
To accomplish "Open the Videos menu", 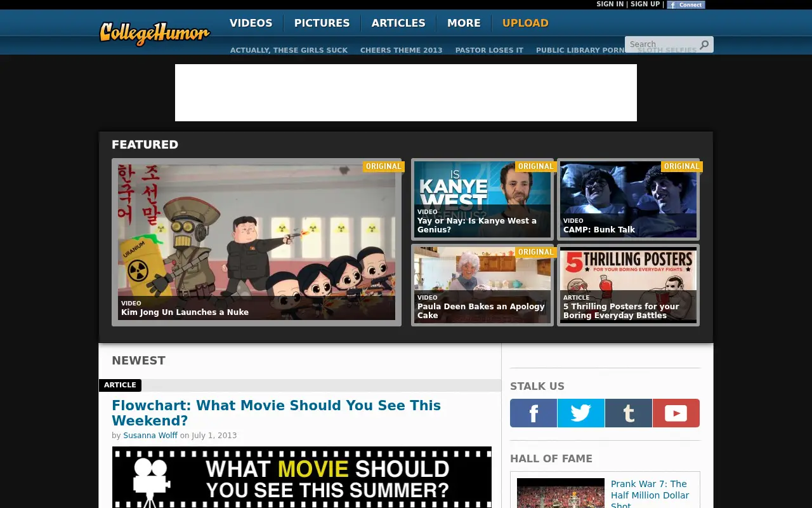I will (251, 23).
